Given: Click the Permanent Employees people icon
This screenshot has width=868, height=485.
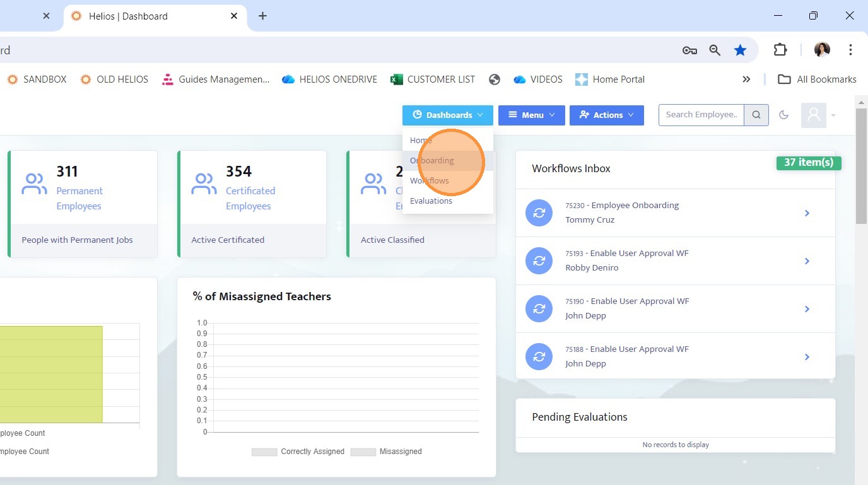Looking at the screenshot, I should click(x=35, y=184).
